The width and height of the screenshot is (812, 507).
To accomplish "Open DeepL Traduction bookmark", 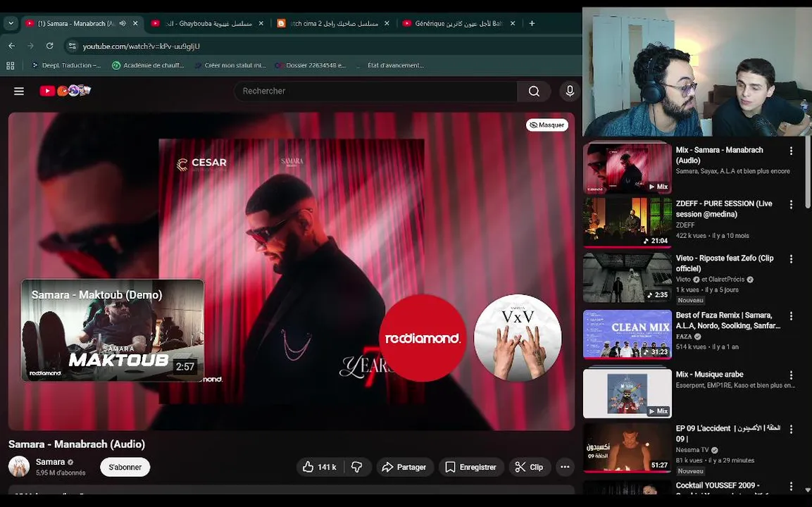I will coord(66,65).
